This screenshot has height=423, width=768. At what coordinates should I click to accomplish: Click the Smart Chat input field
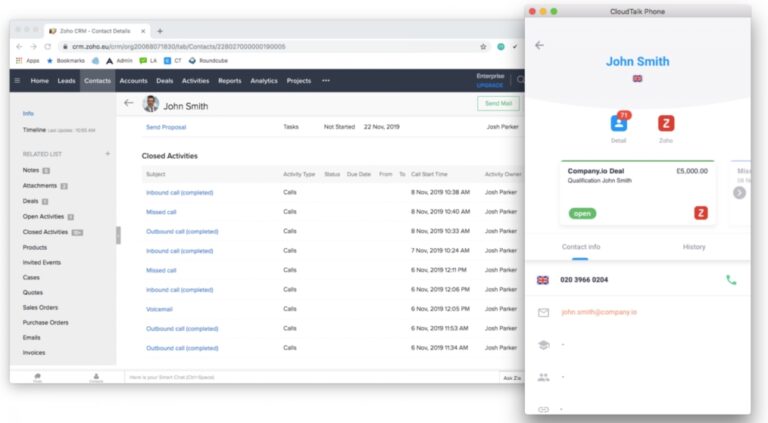point(312,377)
